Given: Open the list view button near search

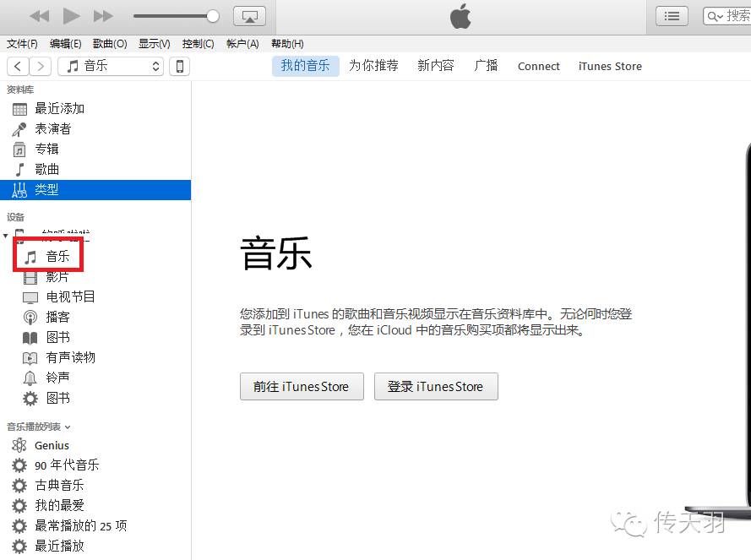Looking at the screenshot, I should [x=672, y=16].
